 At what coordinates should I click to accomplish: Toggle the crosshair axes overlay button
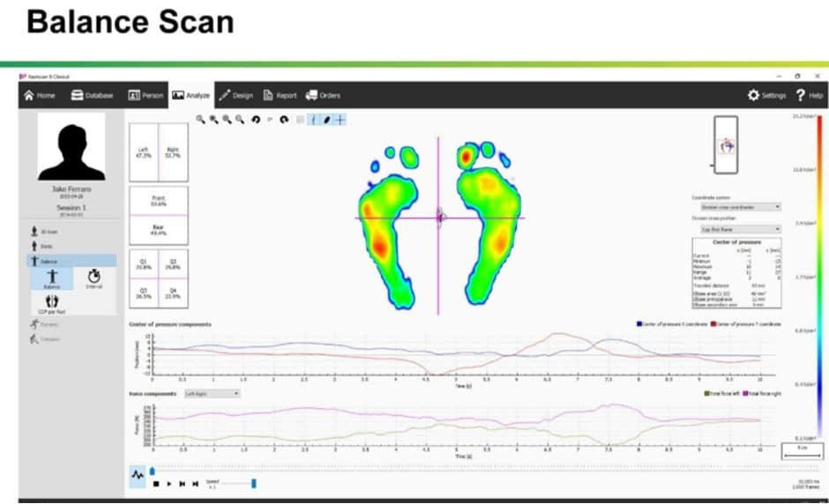(340, 119)
